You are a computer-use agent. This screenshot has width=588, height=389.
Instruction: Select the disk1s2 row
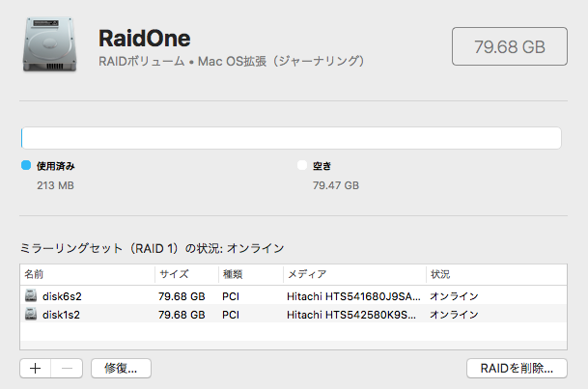[x=294, y=315]
